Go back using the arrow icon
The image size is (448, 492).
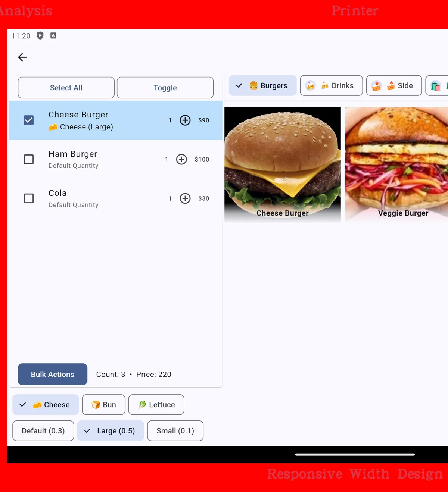(x=22, y=57)
